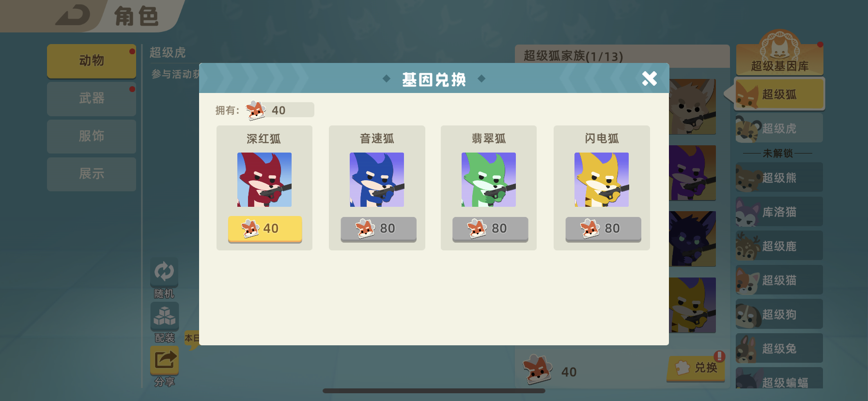Open the 展示 tab
The width and height of the screenshot is (868, 401).
[92, 174]
